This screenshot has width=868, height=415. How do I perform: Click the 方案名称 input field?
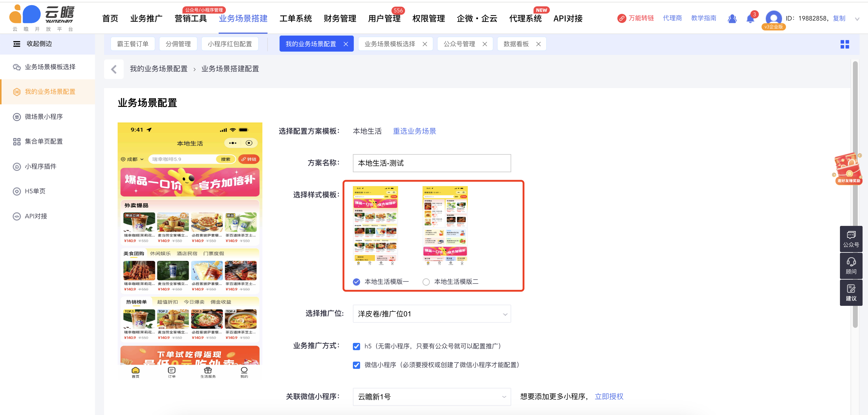point(431,163)
